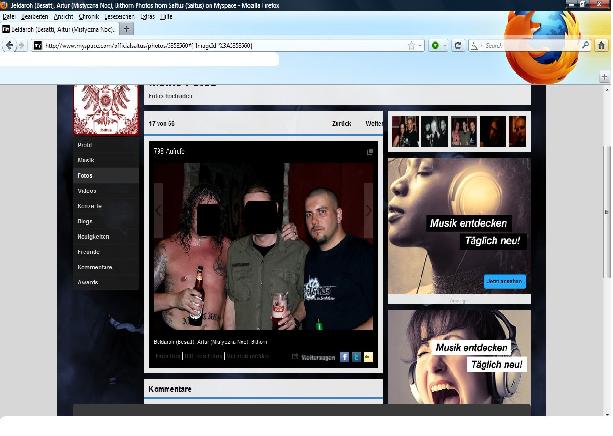Open the Datei menu
This screenshot has width=613, height=436.
[x=9, y=17]
